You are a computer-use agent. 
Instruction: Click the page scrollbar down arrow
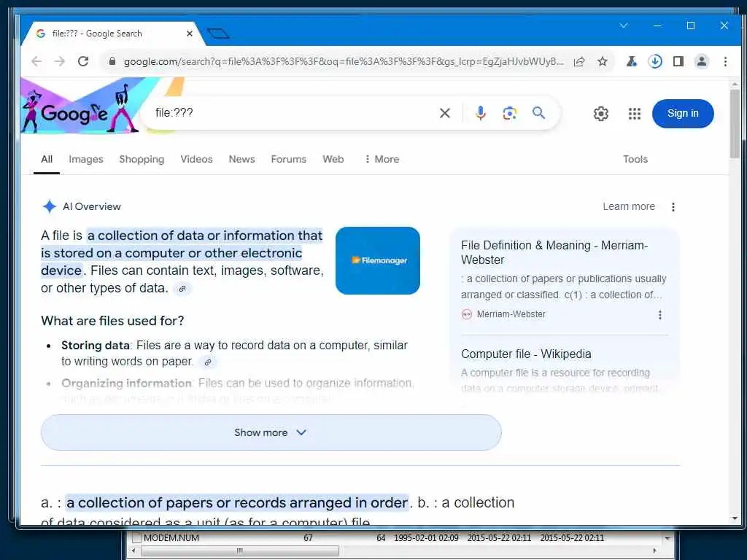click(735, 518)
